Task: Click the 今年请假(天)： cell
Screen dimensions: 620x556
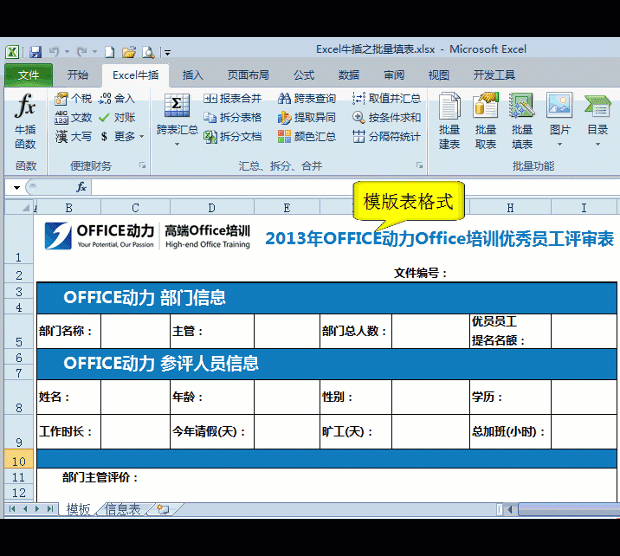Action: tap(212, 431)
